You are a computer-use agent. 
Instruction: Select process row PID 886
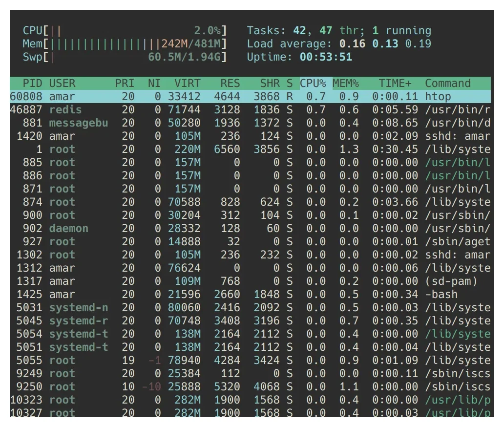[x=250, y=175]
